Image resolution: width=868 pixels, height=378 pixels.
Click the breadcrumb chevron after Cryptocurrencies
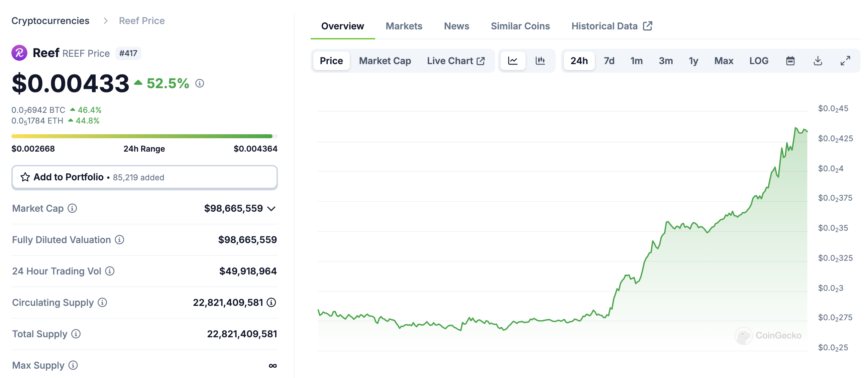pos(105,21)
